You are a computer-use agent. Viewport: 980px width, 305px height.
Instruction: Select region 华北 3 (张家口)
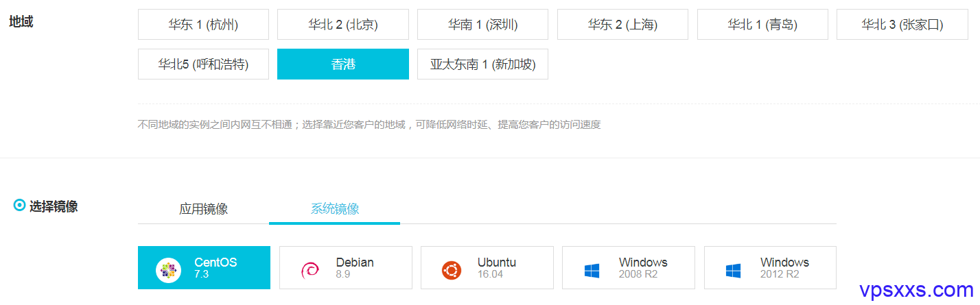(902, 25)
